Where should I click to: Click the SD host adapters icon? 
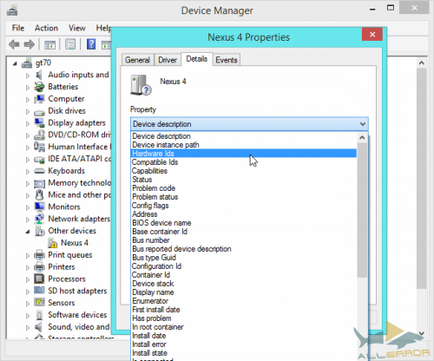pos(39,290)
